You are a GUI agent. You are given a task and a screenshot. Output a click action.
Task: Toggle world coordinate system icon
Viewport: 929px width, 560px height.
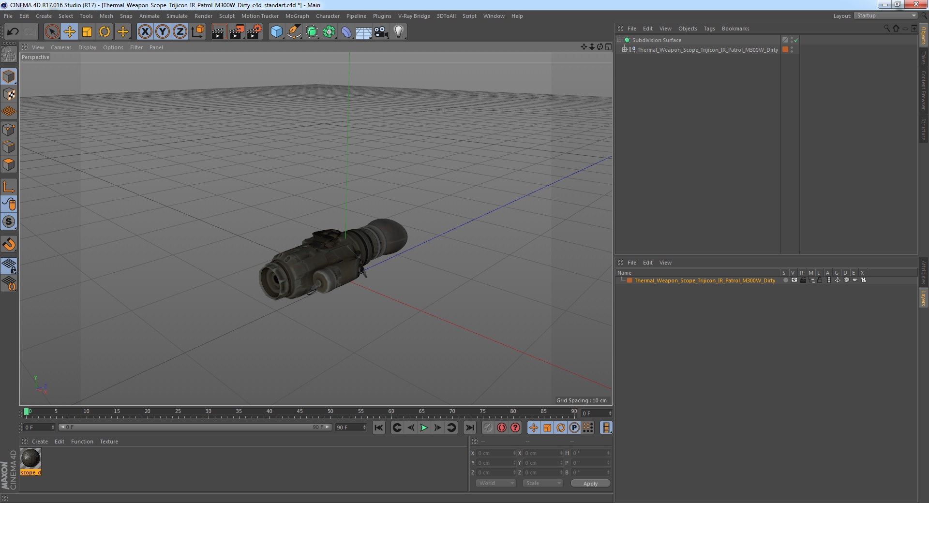197,32
